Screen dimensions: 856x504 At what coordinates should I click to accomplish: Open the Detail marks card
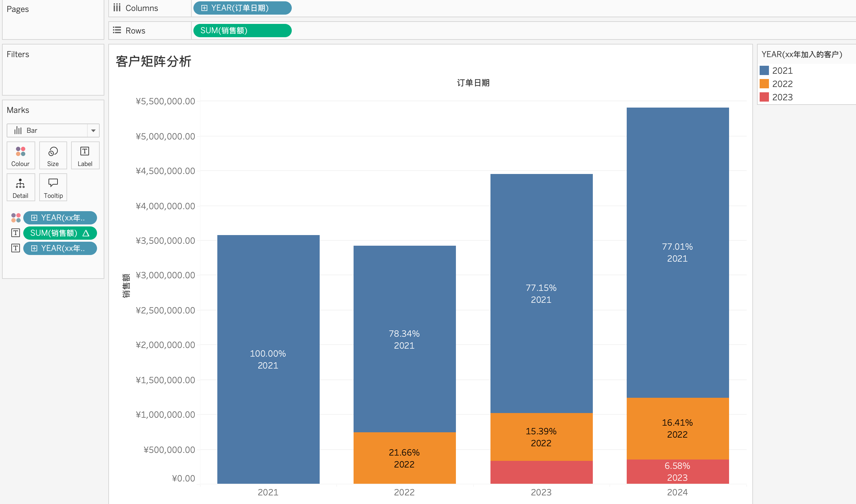coord(20,188)
